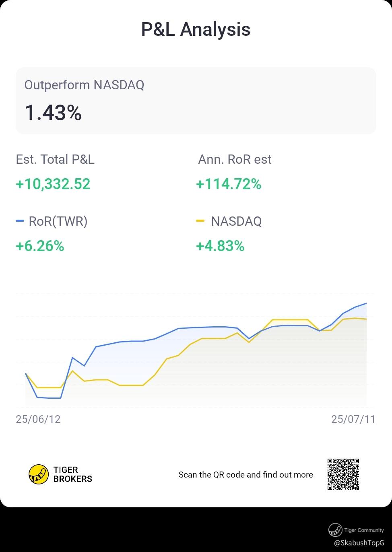Click the yellow NASDAQ legend marker

pyautogui.click(x=200, y=221)
